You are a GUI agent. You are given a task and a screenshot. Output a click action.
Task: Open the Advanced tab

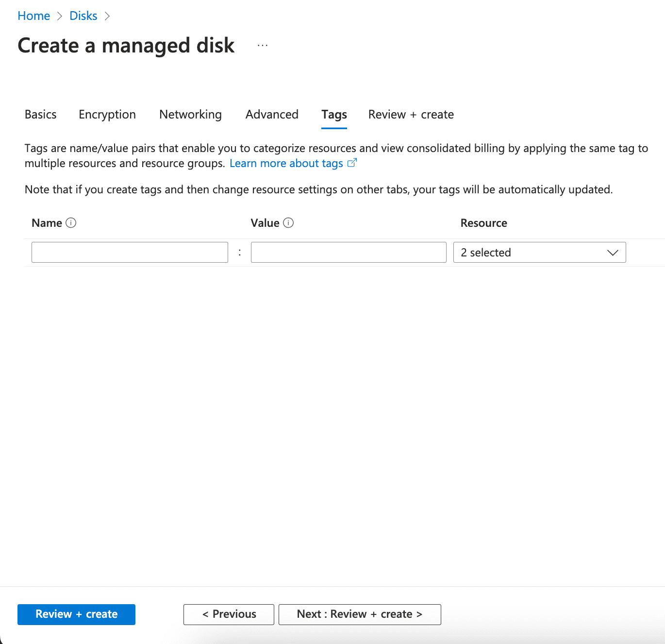tap(272, 115)
